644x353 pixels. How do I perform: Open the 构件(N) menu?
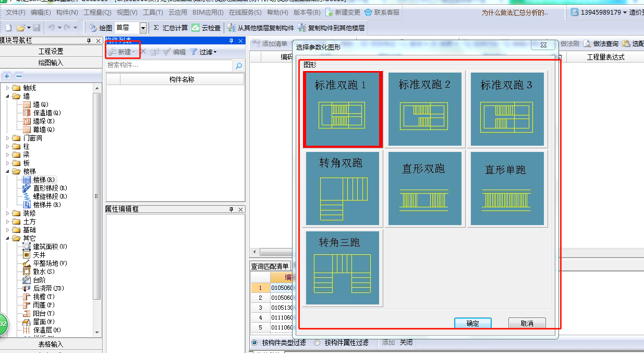click(x=67, y=12)
